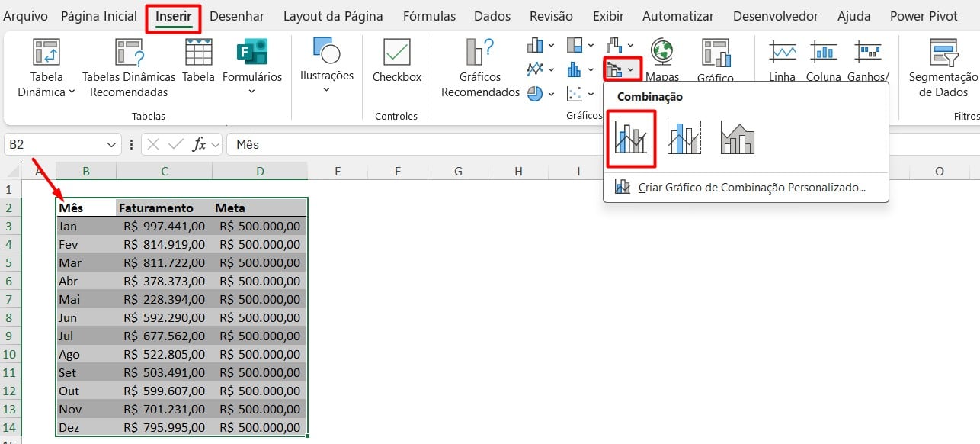Expand the Ilustrações dropdown

(326, 89)
